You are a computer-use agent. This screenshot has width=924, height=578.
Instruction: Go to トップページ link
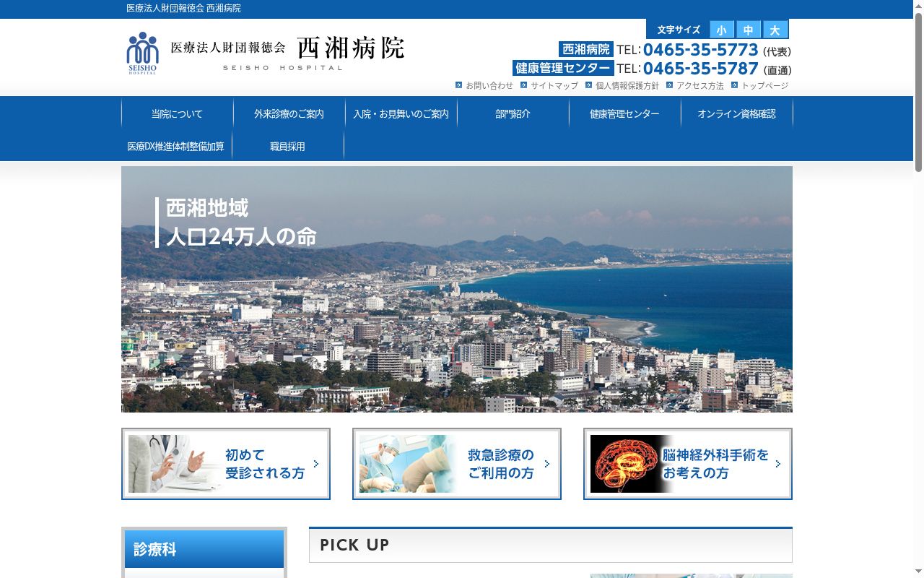tap(765, 85)
